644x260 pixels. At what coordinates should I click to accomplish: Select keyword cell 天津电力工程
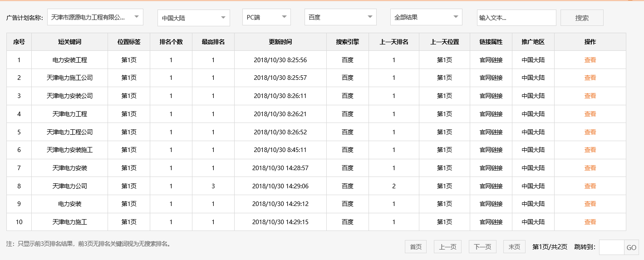pyautogui.click(x=70, y=114)
